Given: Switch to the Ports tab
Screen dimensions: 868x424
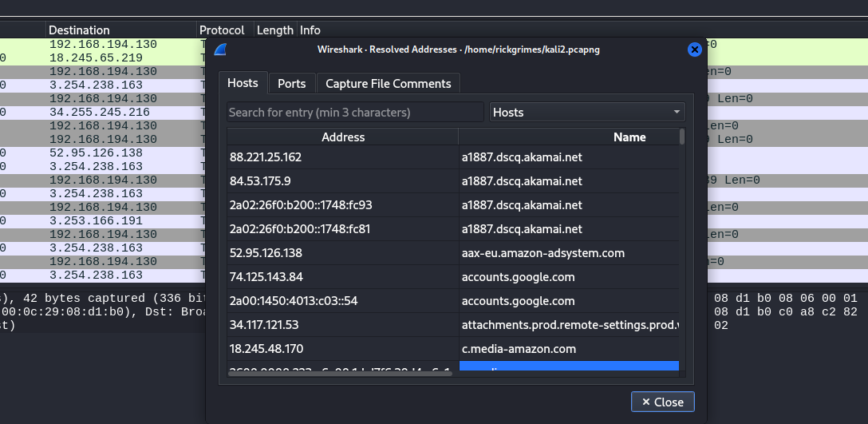Looking at the screenshot, I should tap(291, 84).
